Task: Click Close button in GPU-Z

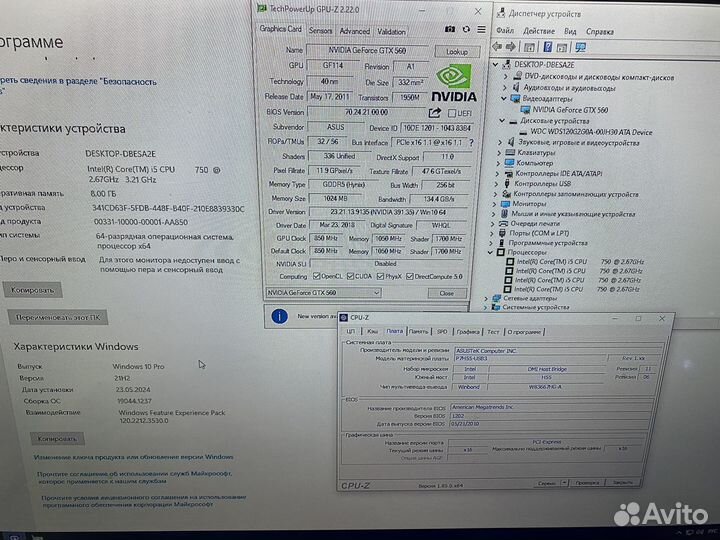Action: 446,293
